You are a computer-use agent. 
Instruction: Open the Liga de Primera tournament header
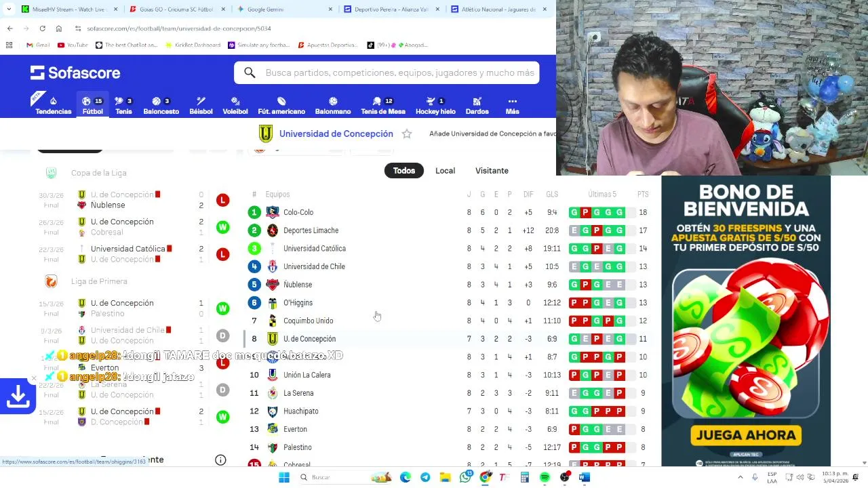(x=99, y=281)
